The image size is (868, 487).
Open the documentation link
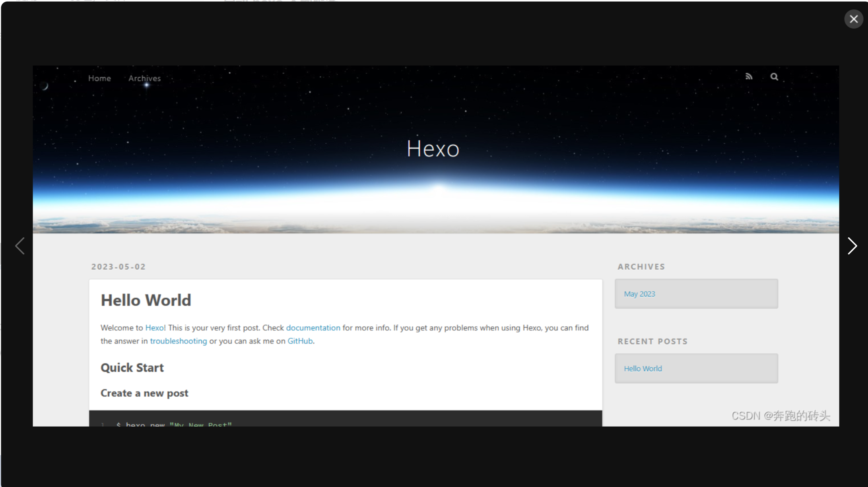click(x=313, y=328)
